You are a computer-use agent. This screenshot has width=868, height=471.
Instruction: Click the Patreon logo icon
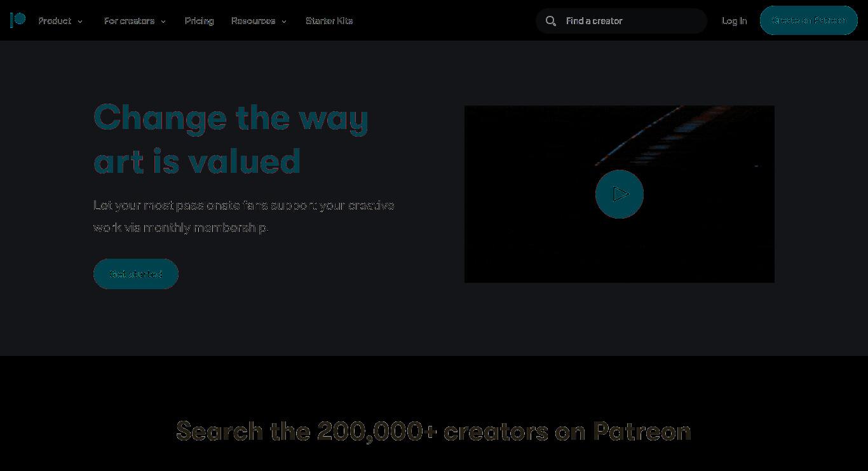coord(18,20)
